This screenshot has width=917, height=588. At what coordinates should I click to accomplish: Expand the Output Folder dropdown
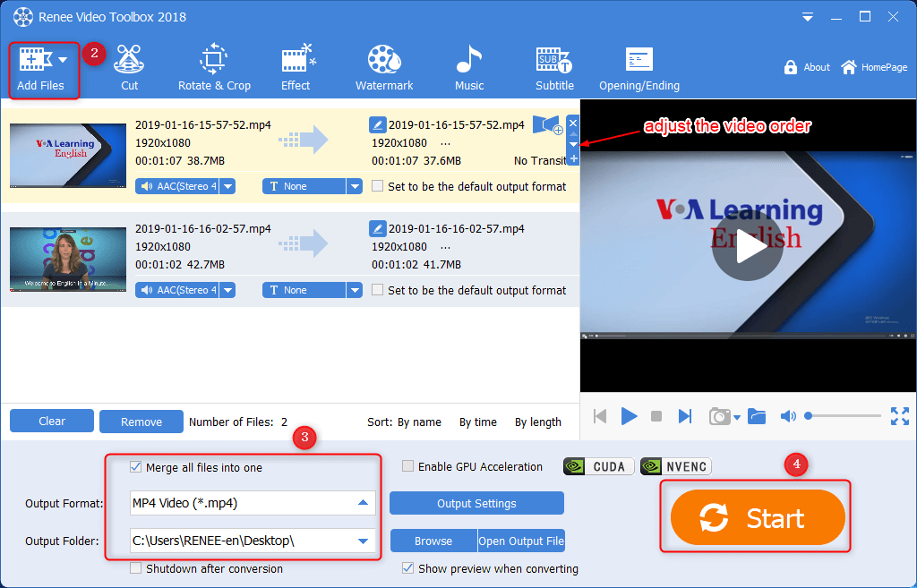tap(363, 541)
